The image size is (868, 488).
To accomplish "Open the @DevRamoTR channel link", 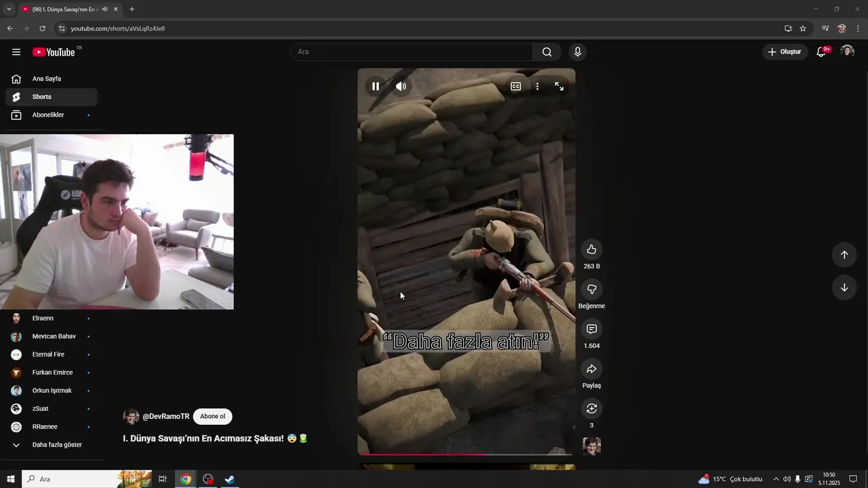I will pyautogui.click(x=166, y=416).
